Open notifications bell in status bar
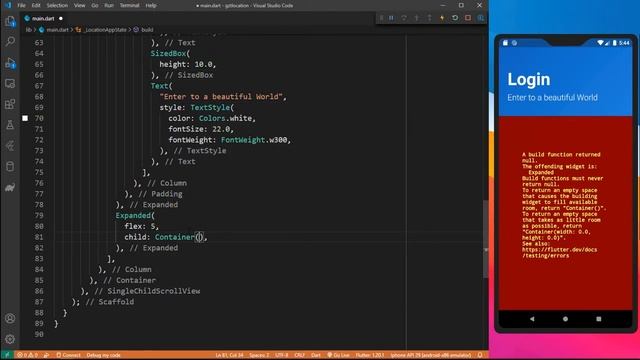The width and height of the screenshot is (640, 360). 480,355
